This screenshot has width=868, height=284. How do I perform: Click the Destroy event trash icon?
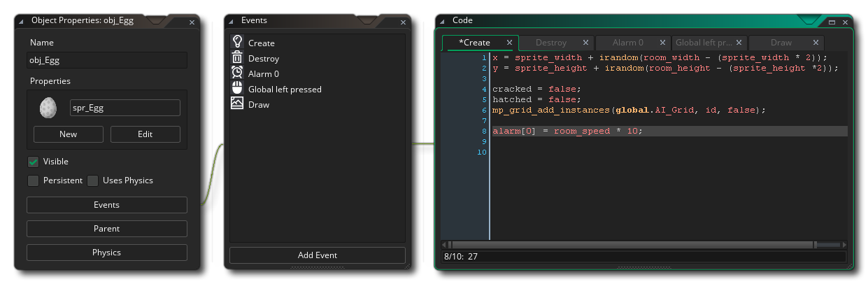pyautogui.click(x=237, y=58)
